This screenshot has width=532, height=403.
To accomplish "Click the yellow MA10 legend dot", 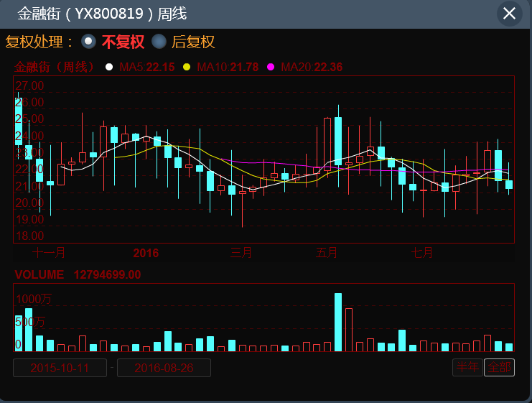I will 187,68.
